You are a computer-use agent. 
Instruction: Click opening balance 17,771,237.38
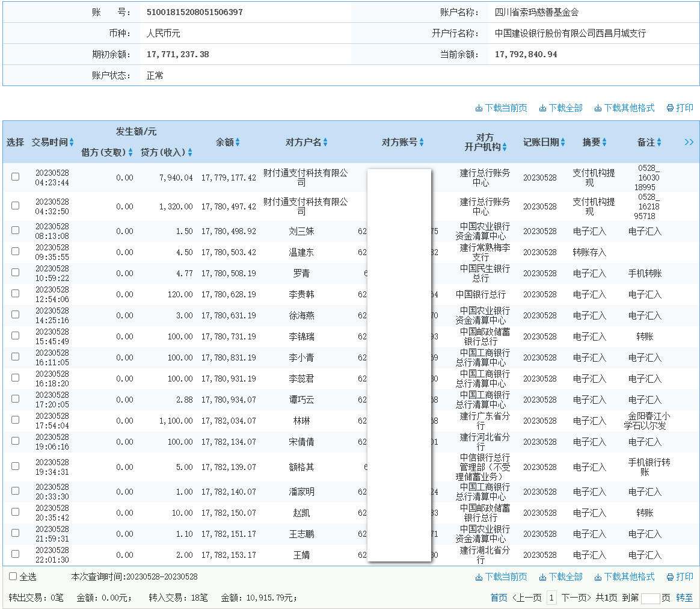pos(177,55)
